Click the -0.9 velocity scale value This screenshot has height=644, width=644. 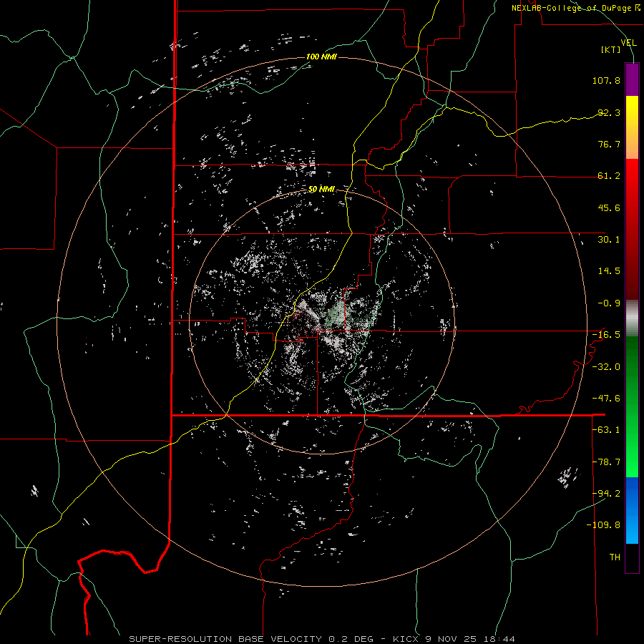tap(609, 303)
